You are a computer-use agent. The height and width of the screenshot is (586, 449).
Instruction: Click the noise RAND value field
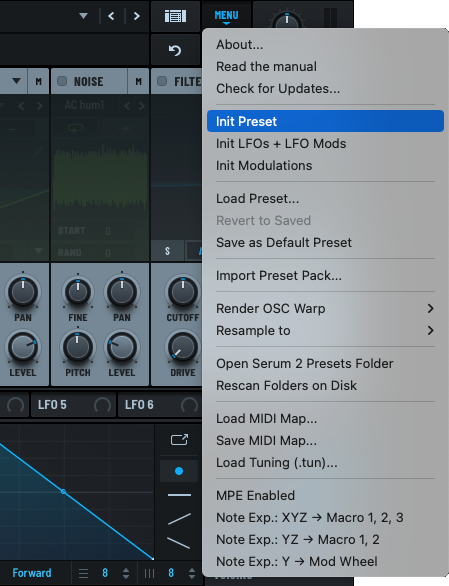108,253
